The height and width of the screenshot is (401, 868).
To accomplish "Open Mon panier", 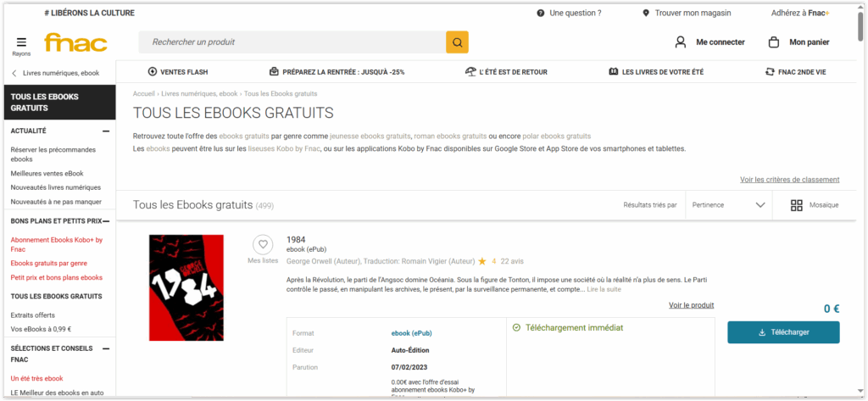I will 810,42.
